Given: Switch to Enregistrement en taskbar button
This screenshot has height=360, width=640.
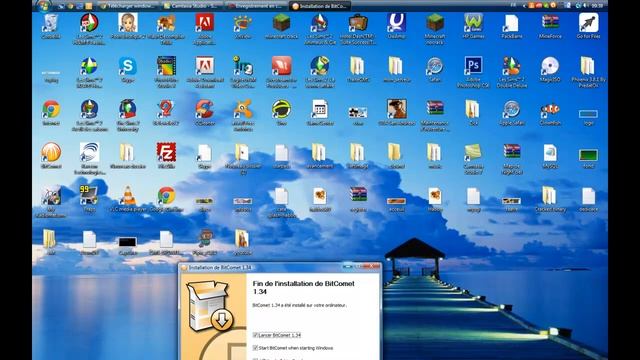Looking at the screenshot, I should point(256,6).
